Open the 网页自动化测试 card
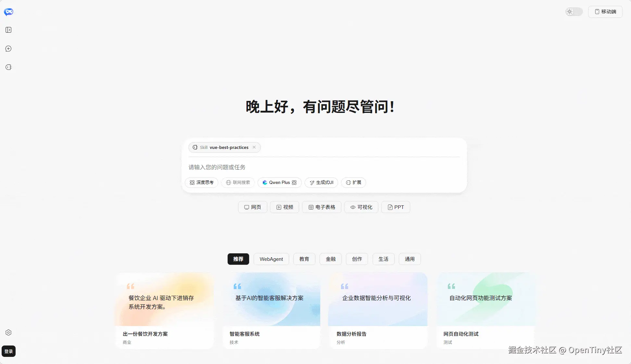The image size is (631, 364). point(485,311)
